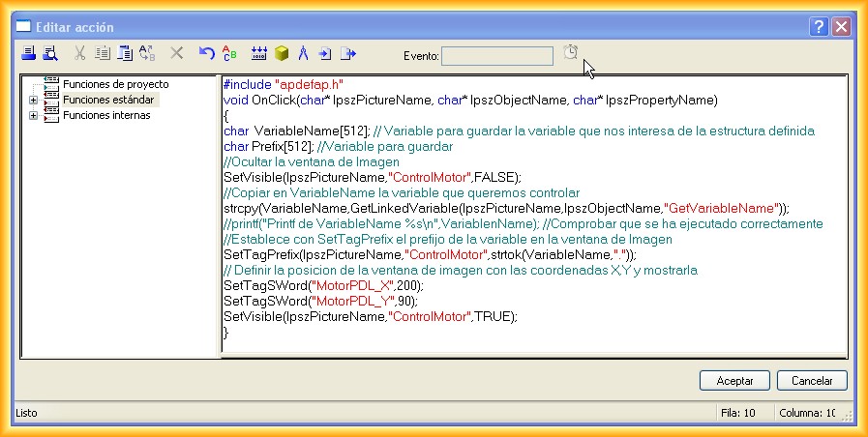Click the export action icon

pos(348,54)
